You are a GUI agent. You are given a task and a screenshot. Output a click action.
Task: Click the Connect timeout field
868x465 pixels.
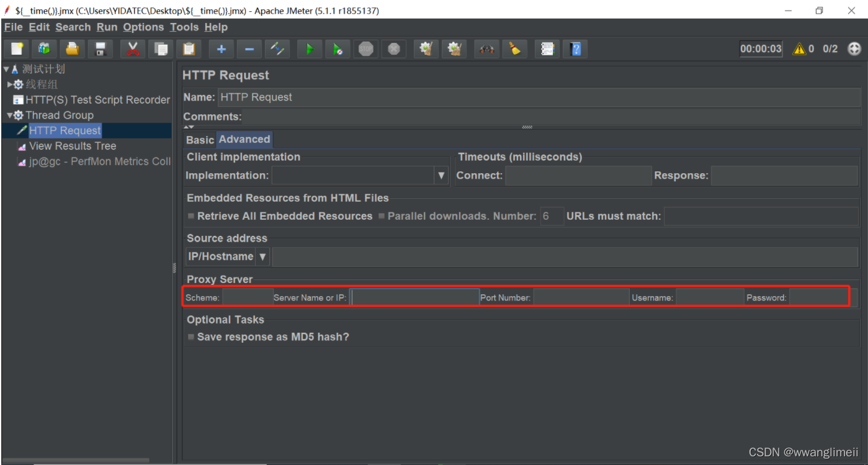point(578,176)
